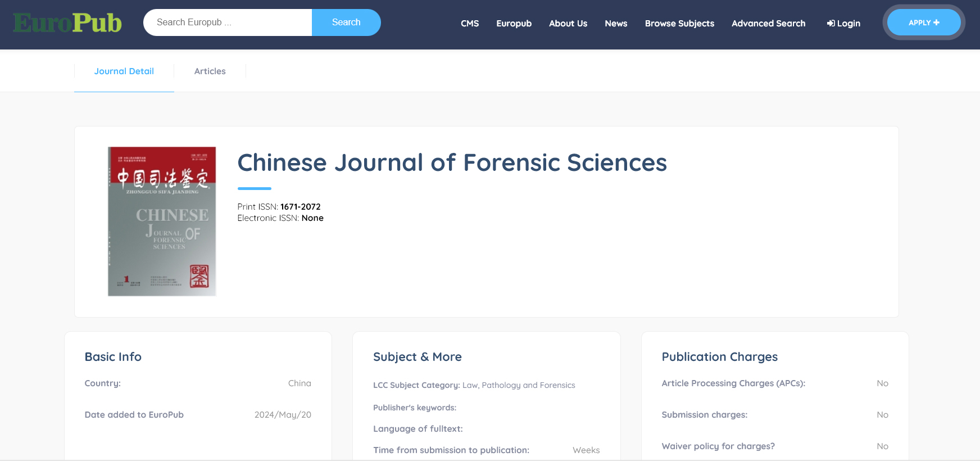
Task: Open the CMS menu item
Action: 470,24
